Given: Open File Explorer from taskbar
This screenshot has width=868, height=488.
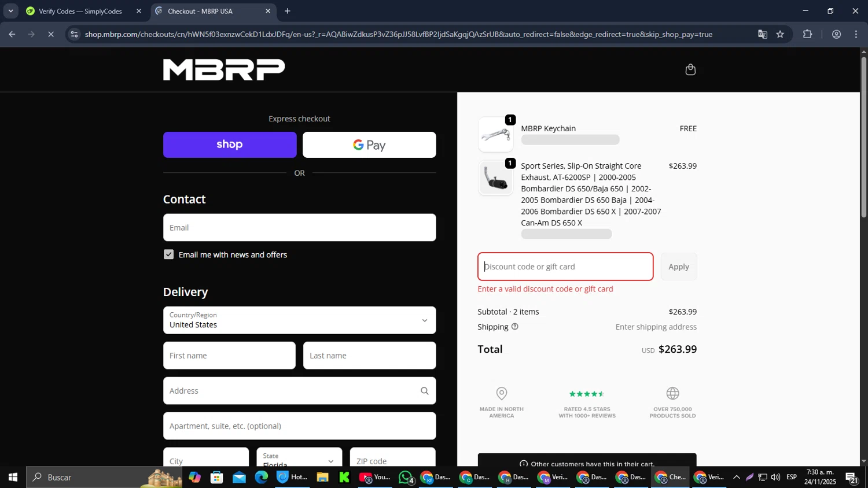Looking at the screenshot, I should click(322, 477).
